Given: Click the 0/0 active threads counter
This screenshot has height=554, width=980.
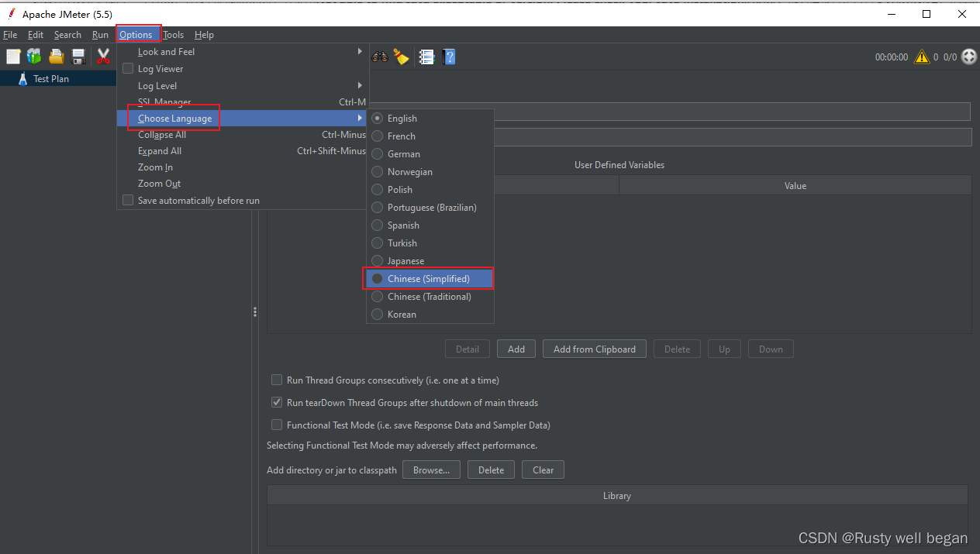Looking at the screenshot, I should tap(950, 57).
